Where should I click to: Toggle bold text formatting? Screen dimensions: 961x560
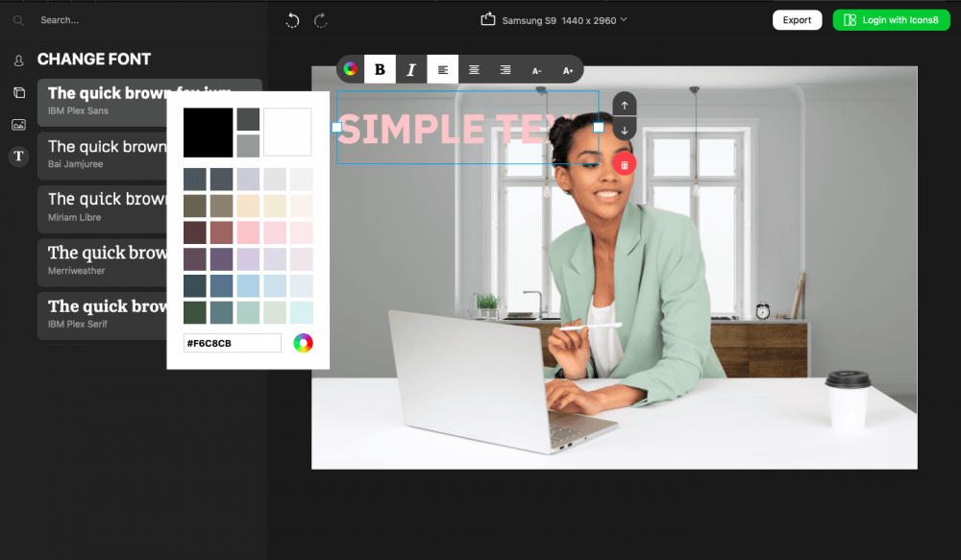380,69
